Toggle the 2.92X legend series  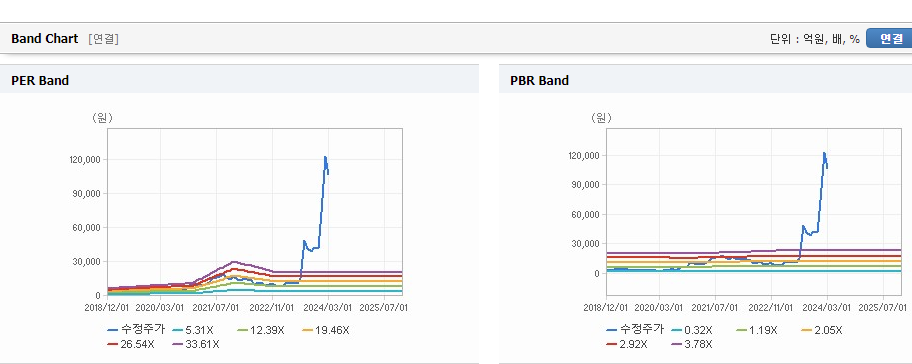(626, 344)
